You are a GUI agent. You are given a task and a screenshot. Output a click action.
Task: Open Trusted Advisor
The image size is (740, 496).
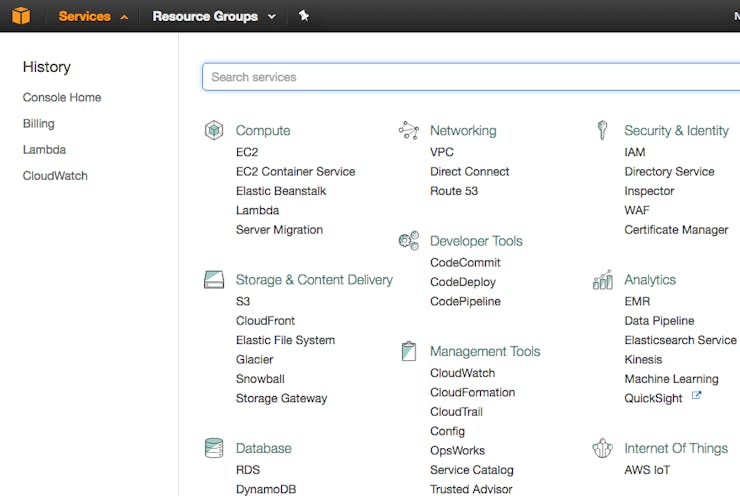click(x=471, y=489)
